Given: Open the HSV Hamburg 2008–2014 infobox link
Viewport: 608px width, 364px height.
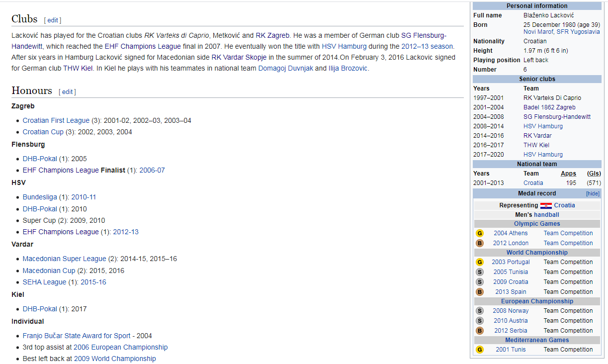Looking at the screenshot, I should click(543, 126).
